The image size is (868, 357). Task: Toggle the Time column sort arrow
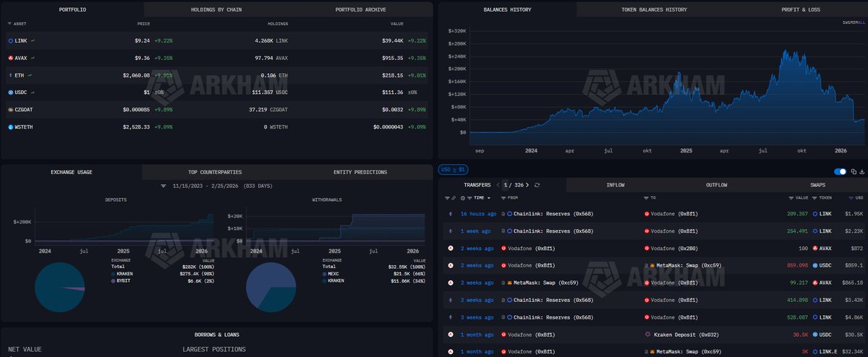489,197
